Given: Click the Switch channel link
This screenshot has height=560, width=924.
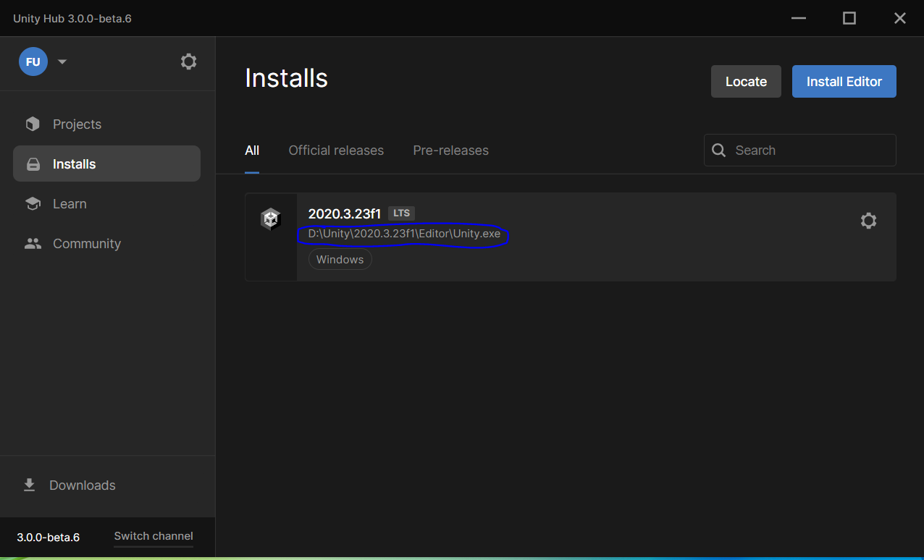Looking at the screenshot, I should pyautogui.click(x=154, y=536).
